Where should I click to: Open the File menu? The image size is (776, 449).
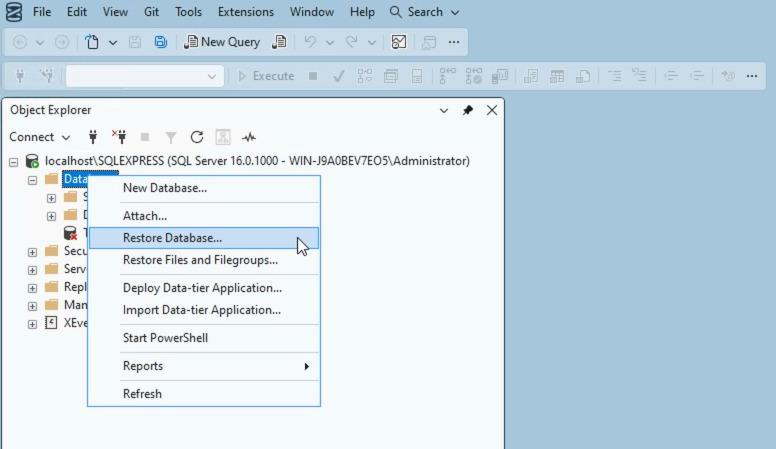click(x=42, y=12)
